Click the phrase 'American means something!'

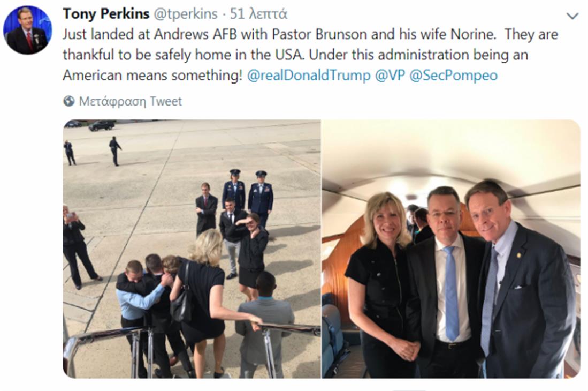coord(152,76)
